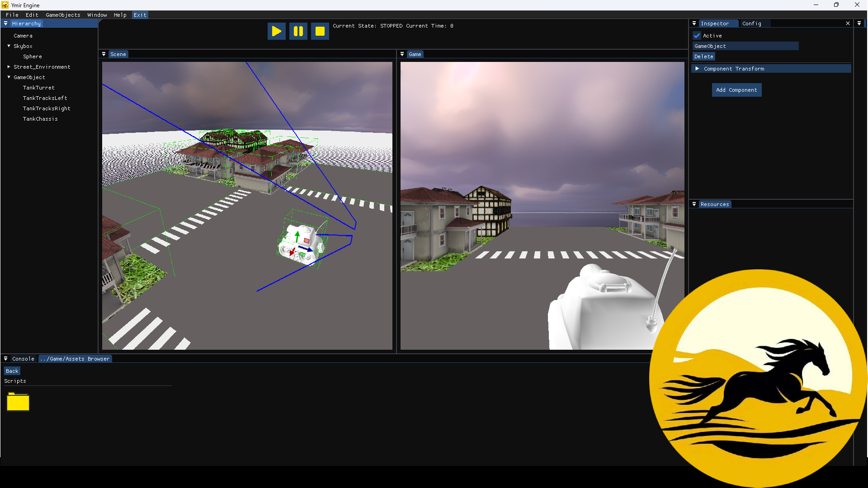Viewport: 868px width, 488px height.
Task: Select the Assets Browser tab
Action: [x=75, y=359]
